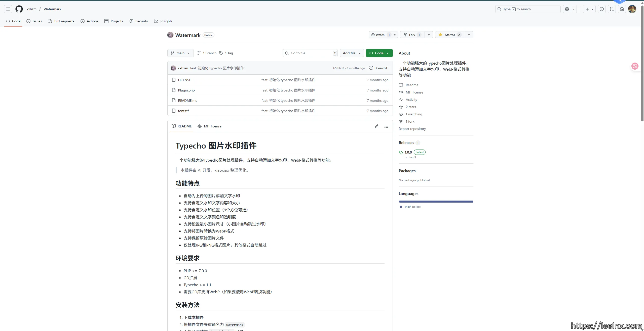
Task: Open the README outline list icon
Action: coord(386,126)
